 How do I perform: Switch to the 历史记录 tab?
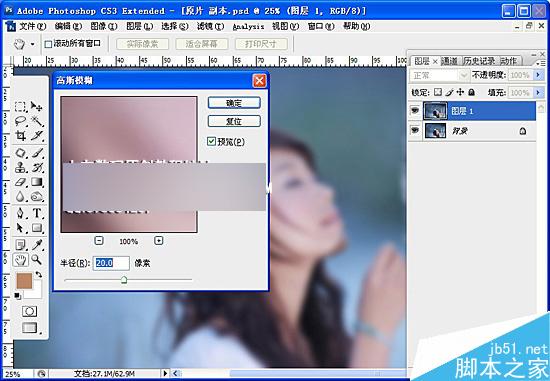tap(479, 61)
